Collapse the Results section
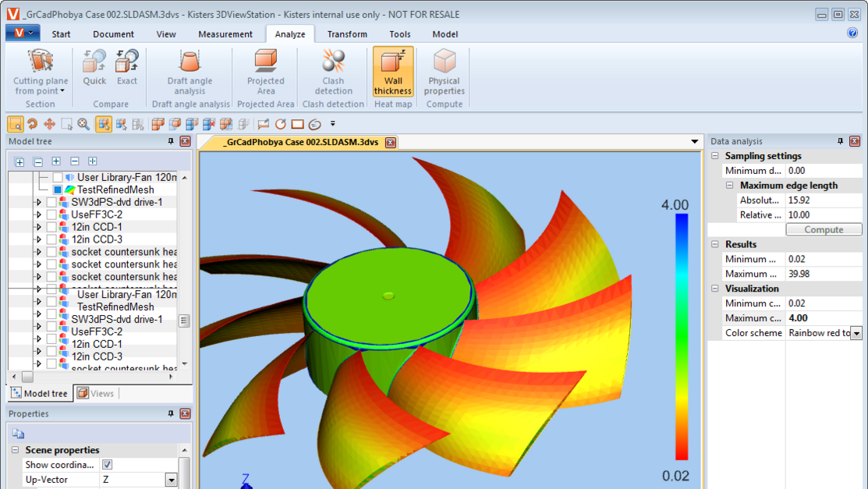This screenshot has width=868, height=489. pos(715,244)
